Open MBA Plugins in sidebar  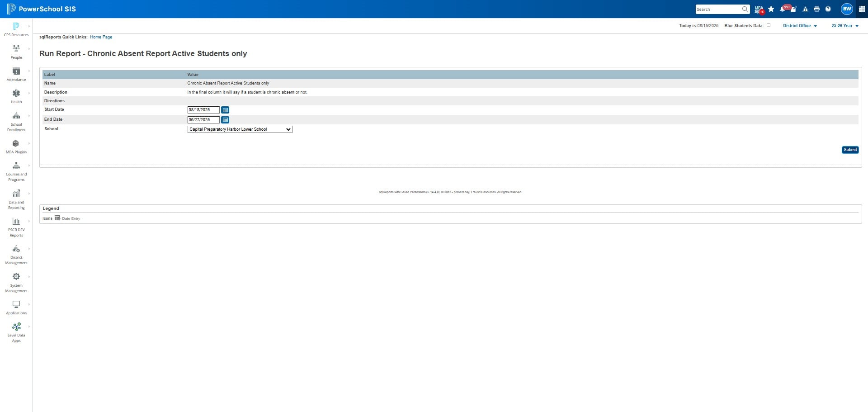(x=16, y=147)
